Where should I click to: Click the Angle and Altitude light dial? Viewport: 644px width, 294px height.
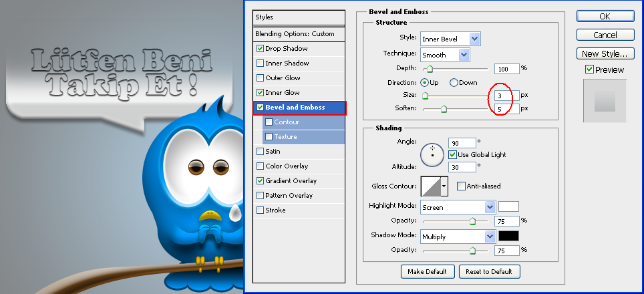432,155
